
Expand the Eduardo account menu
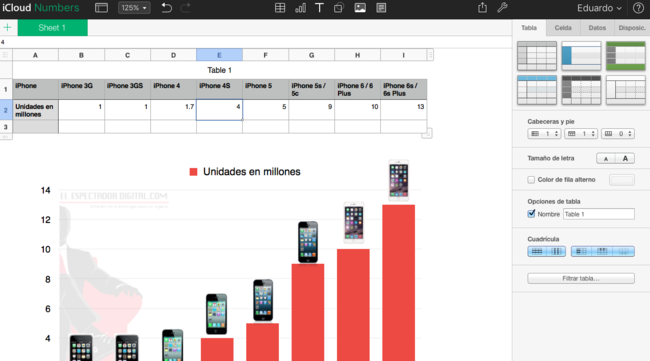click(599, 8)
